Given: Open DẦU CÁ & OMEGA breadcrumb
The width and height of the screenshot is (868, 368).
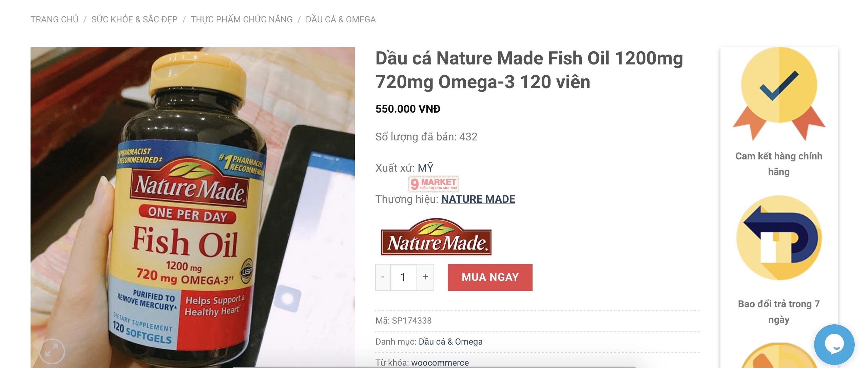Looking at the screenshot, I should point(341,19).
